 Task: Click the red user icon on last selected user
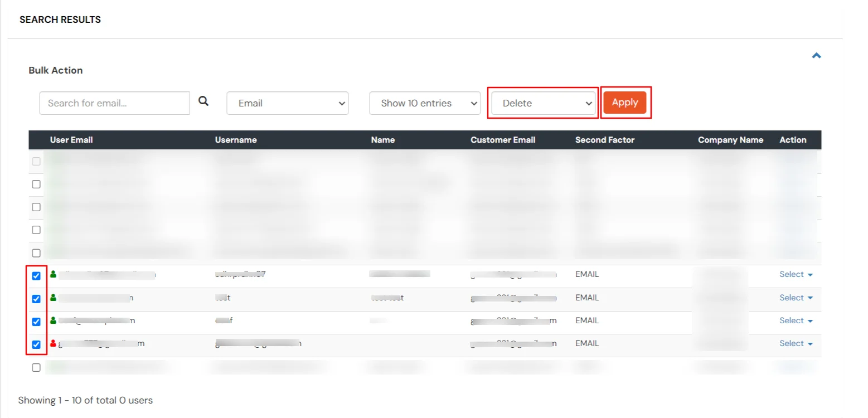click(53, 343)
